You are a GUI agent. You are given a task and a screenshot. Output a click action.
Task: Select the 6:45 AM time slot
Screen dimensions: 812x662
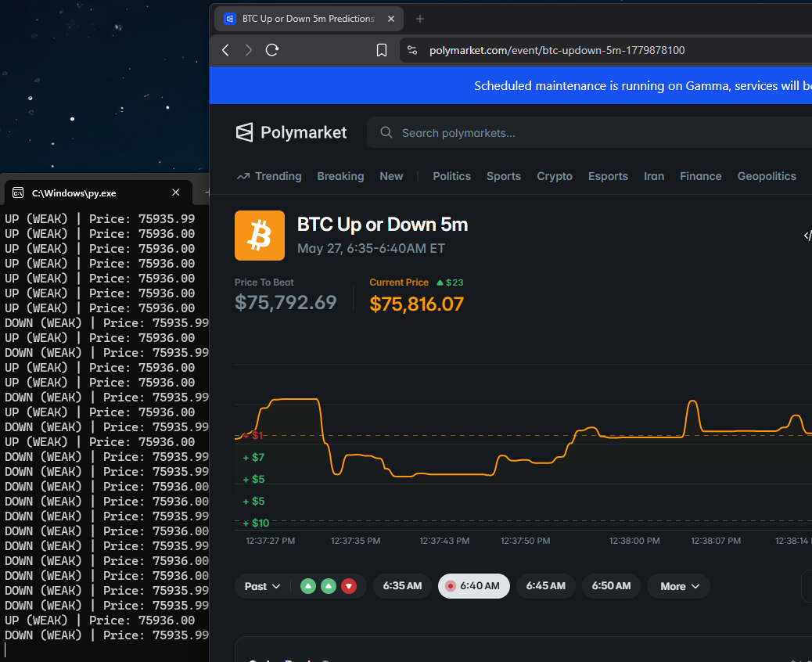click(546, 586)
